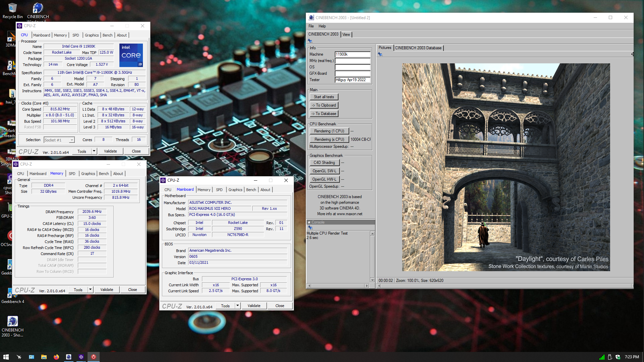Click the red power icon on the taskbar
This screenshot has height=362, width=644.
(94, 357)
